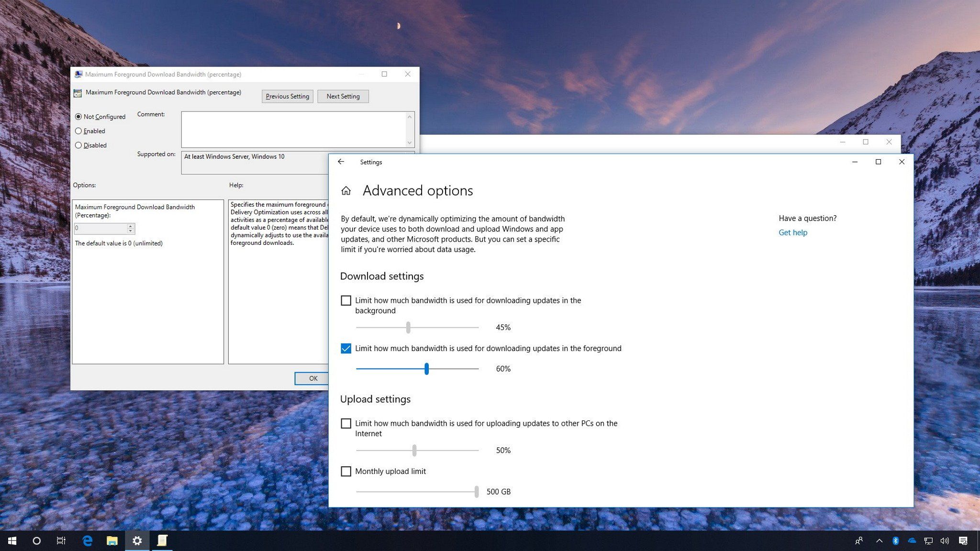
Task: Select the Enabled radio button
Action: click(x=78, y=131)
